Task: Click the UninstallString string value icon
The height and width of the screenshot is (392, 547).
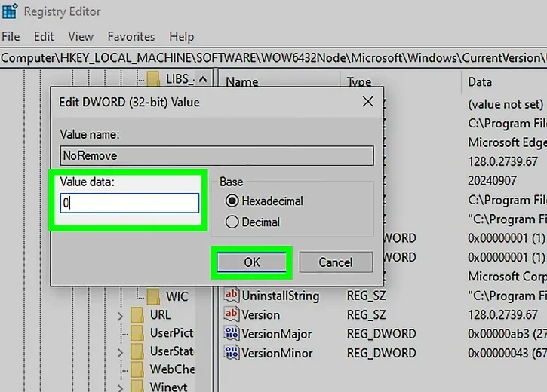Action: click(x=232, y=296)
